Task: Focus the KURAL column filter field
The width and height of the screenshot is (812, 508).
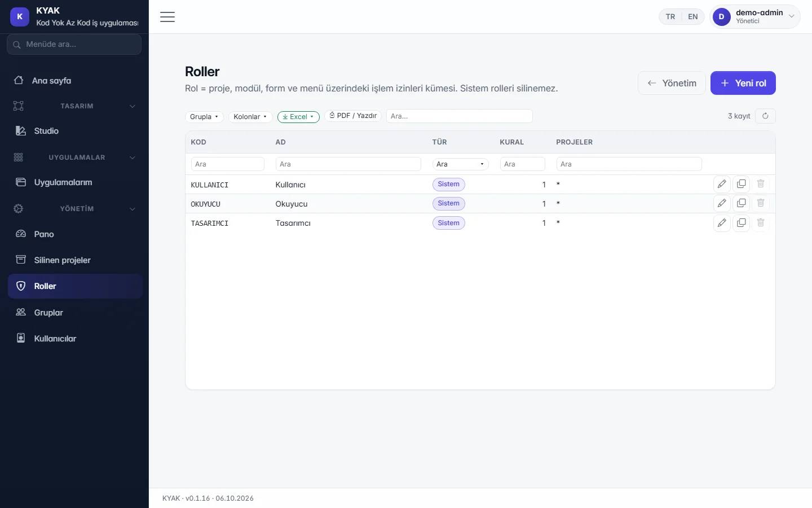Action: pyautogui.click(x=523, y=164)
